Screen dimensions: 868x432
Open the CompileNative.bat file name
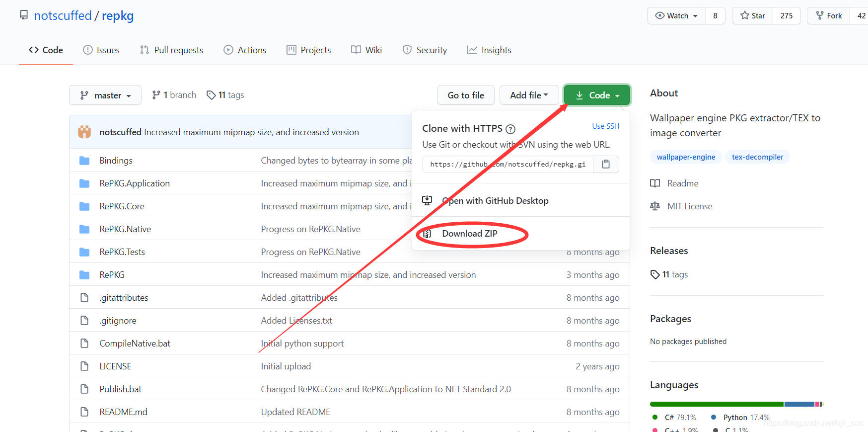(135, 344)
